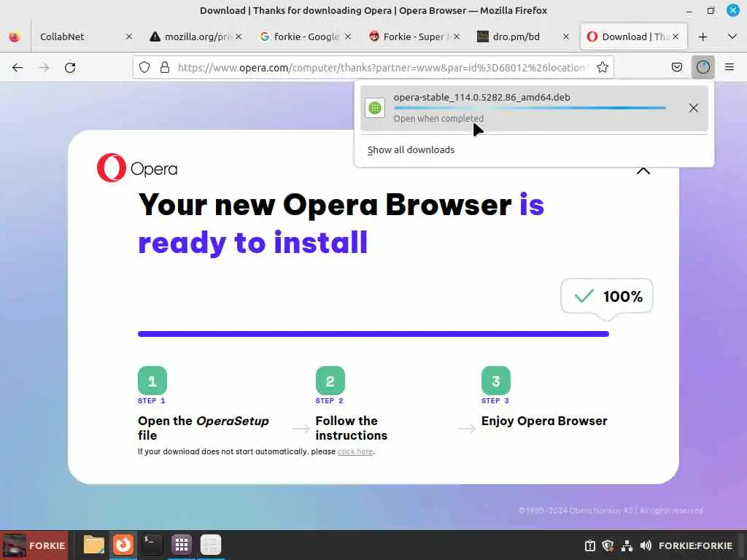The width and height of the screenshot is (747, 560).
Task: Click the purple install progress bar
Action: (x=373, y=334)
